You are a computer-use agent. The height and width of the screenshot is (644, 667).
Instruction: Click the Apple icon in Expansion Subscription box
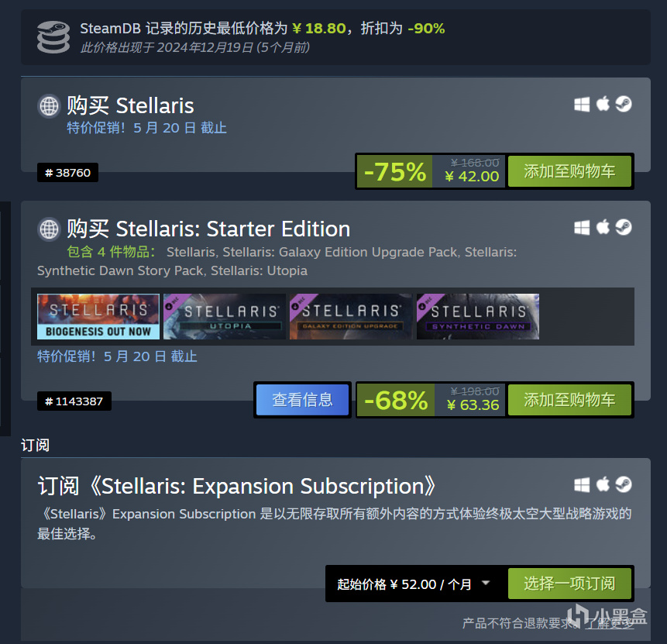pyautogui.click(x=603, y=484)
